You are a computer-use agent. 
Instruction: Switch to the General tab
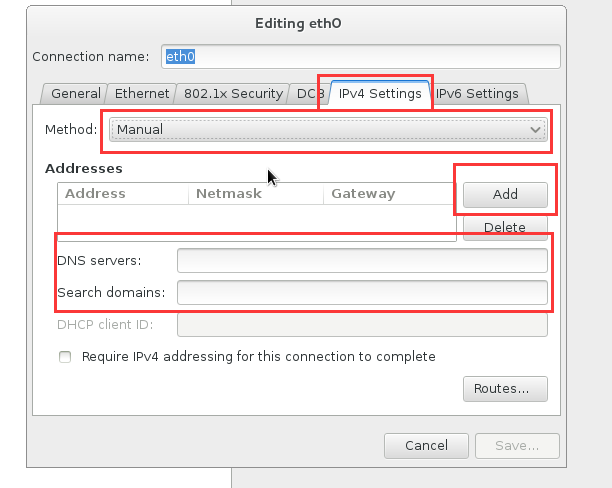pyautogui.click(x=76, y=94)
